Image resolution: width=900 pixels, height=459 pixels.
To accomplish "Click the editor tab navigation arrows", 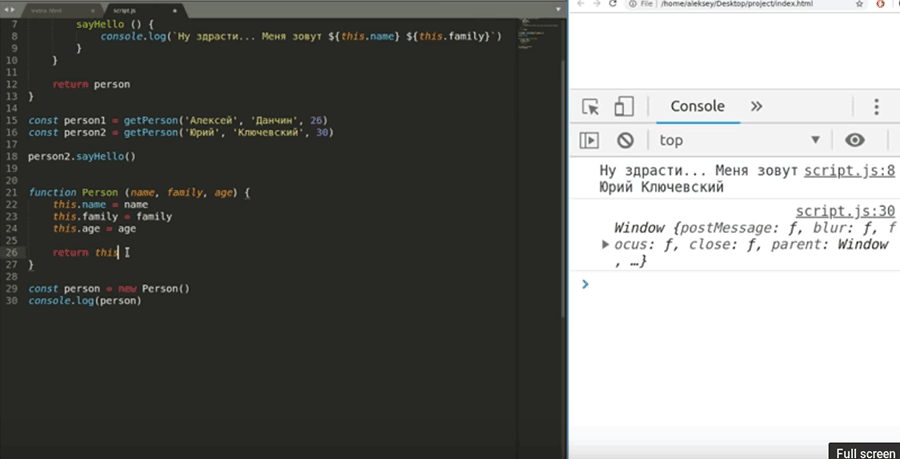I will click(x=10, y=10).
